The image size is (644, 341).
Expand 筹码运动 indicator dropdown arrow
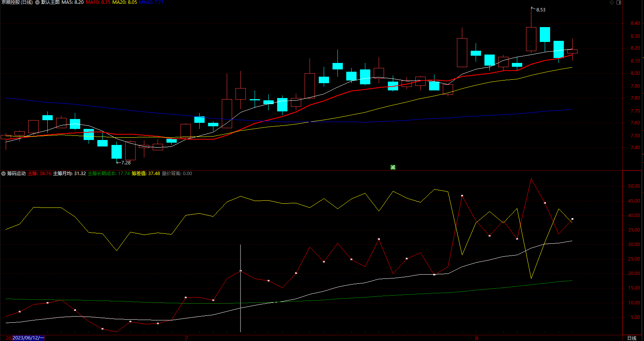click(x=3, y=174)
